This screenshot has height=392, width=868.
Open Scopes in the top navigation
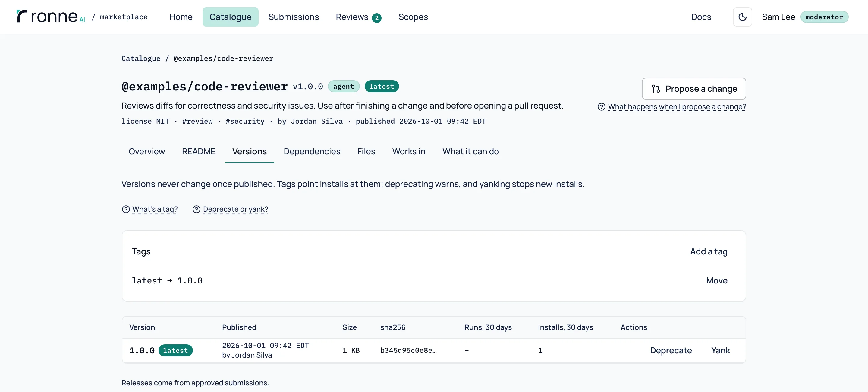[413, 17]
